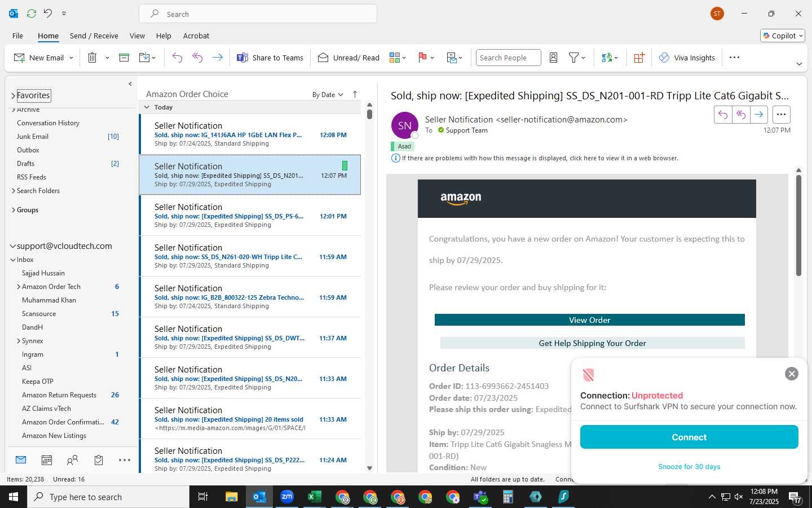Click Reply icon in reading pane
This screenshot has width=812, height=508.
point(723,115)
